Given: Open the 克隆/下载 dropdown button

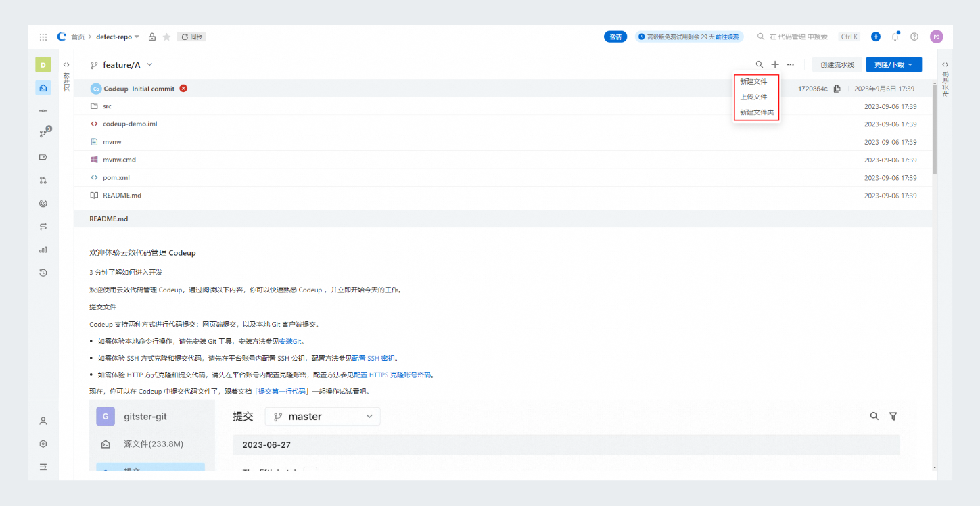Looking at the screenshot, I should [x=893, y=65].
